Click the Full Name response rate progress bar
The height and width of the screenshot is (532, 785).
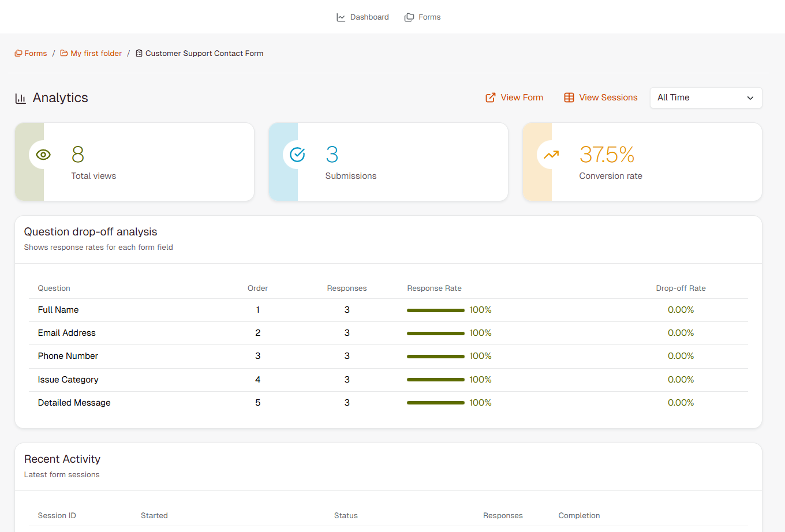pyautogui.click(x=435, y=309)
